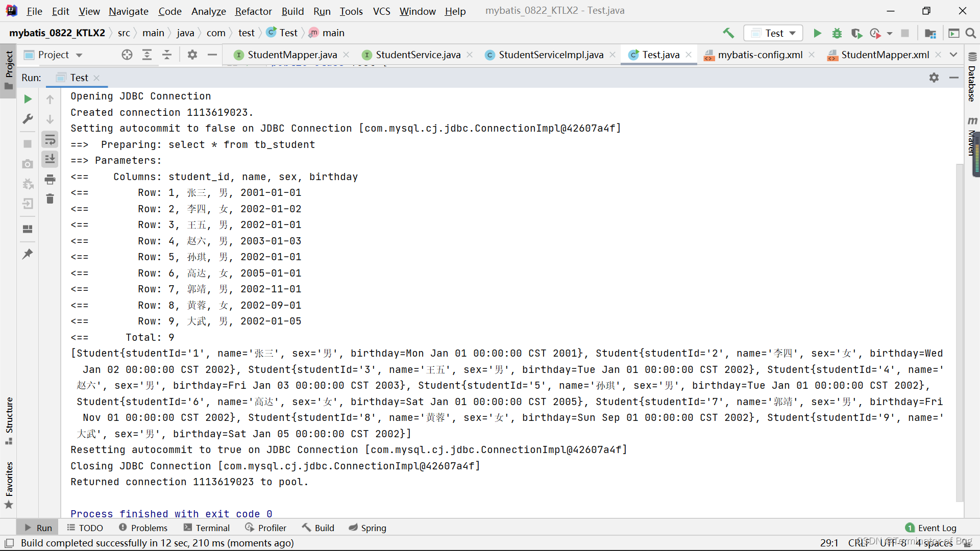The image size is (980, 551).
Task: Open Run panel settings gear
Action: pos(934,78)
